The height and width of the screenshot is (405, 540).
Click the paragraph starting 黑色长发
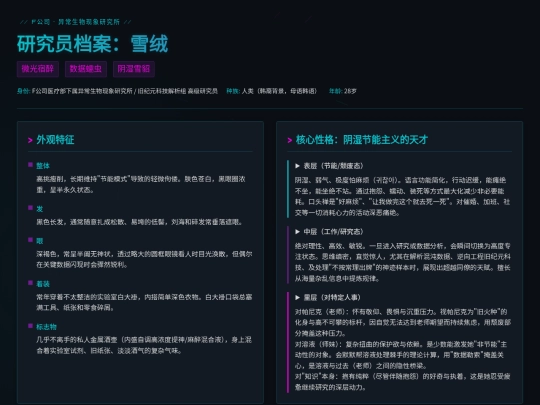coord(139,222)
